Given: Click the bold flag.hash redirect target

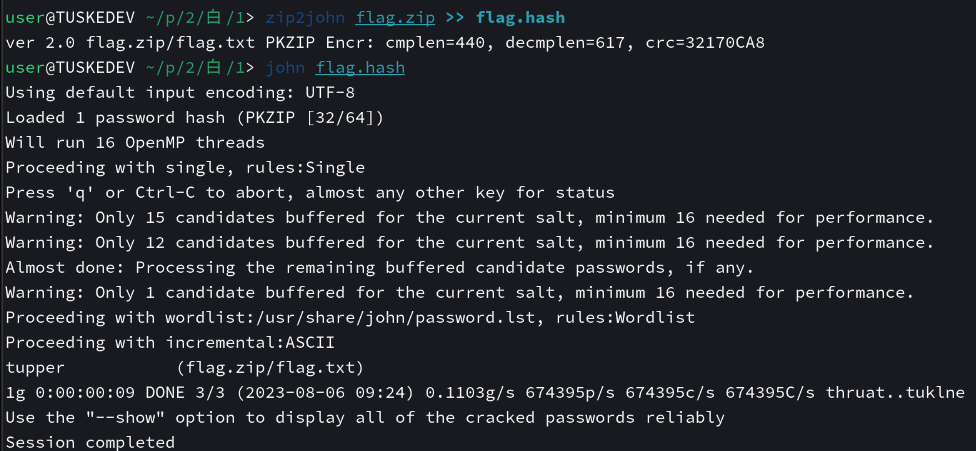Looking at the screenshot, I should tap(520, 18).
